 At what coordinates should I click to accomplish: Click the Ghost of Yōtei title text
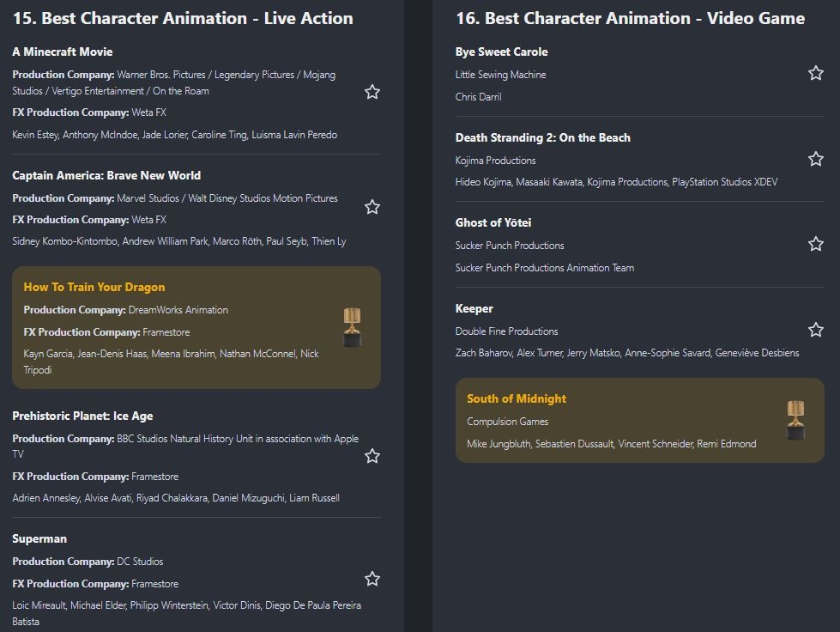493,222
